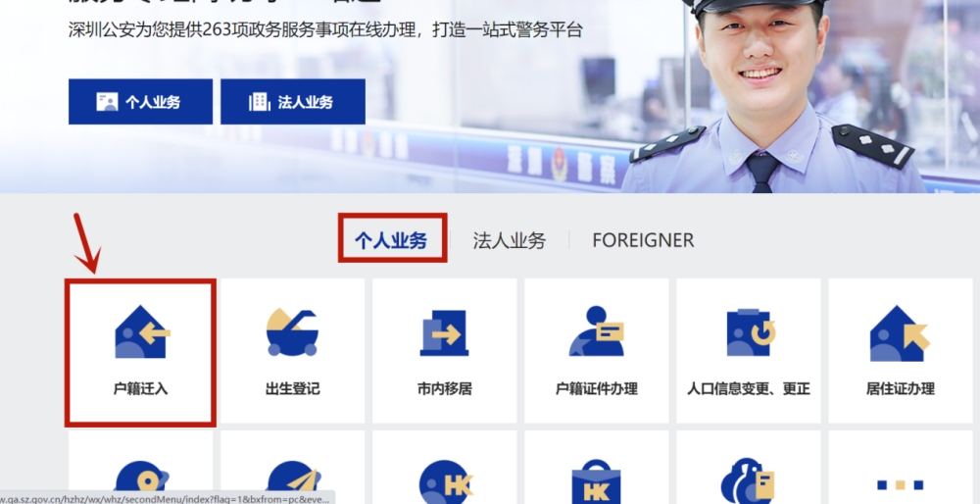Image resolution: width=980 pixels, height=504 pixels.
Task: Open the HK shopping bag icon
Action: [596, 482]
